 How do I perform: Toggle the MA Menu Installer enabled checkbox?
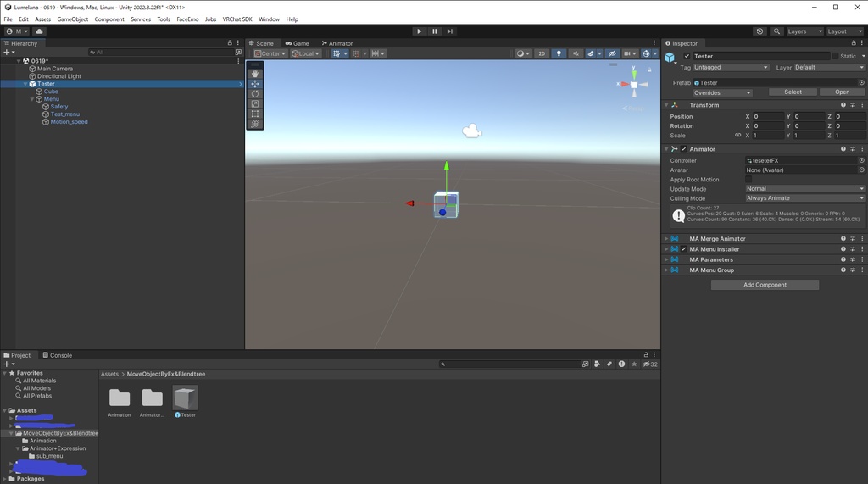[684, 249]
